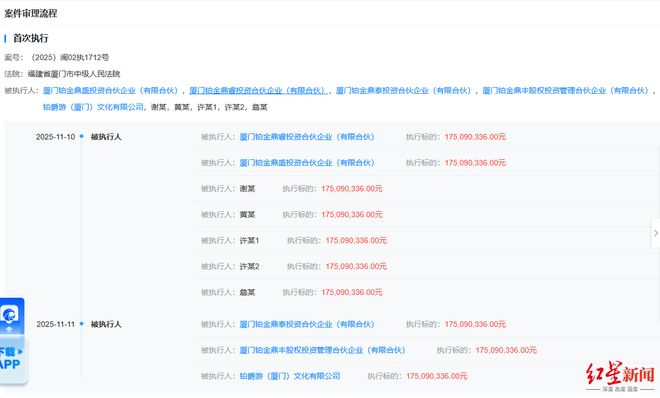Image resolution: width=660 pixels, height=398 pixels.
Task: Open 厦门铂金鼎盛 link in second timeline row
Action: pyautogui.click(x=307, y=163)
